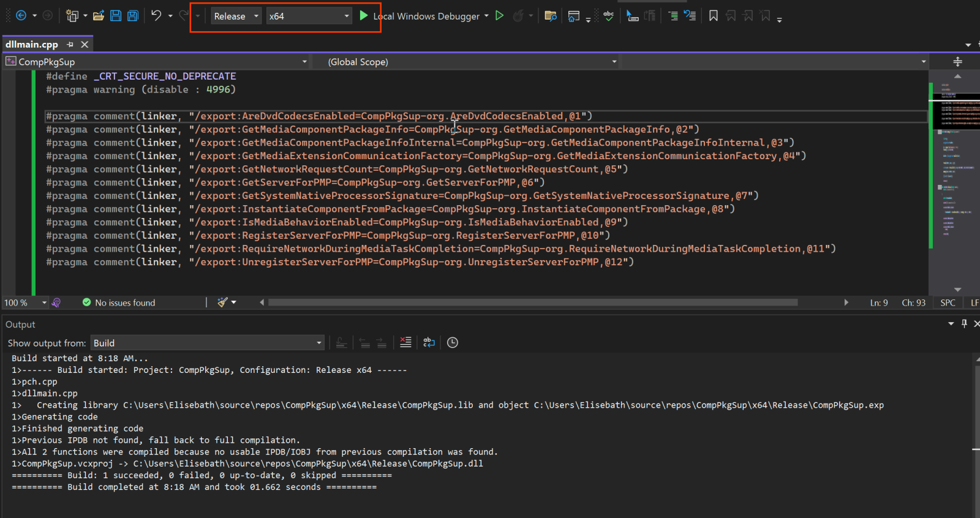Toggle timestamps clock icon in Output panel

453,343
